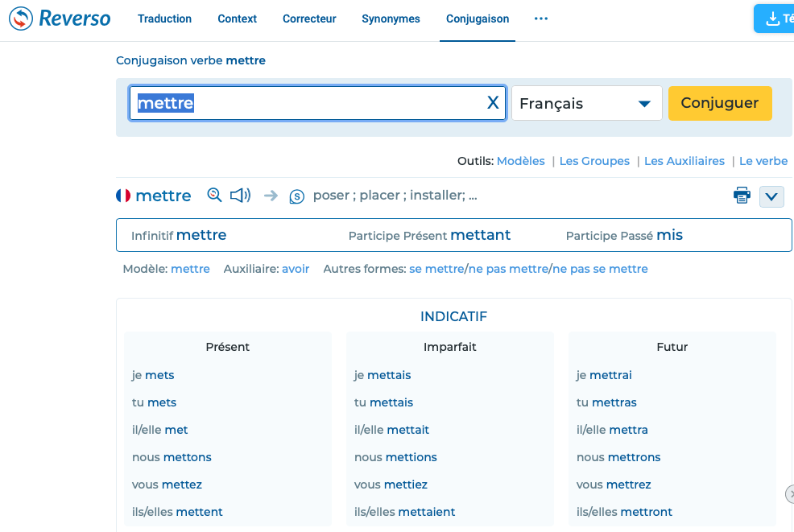Open the Français language dropdown
This screenshot has height=532, width=794.
click(586, 104)
